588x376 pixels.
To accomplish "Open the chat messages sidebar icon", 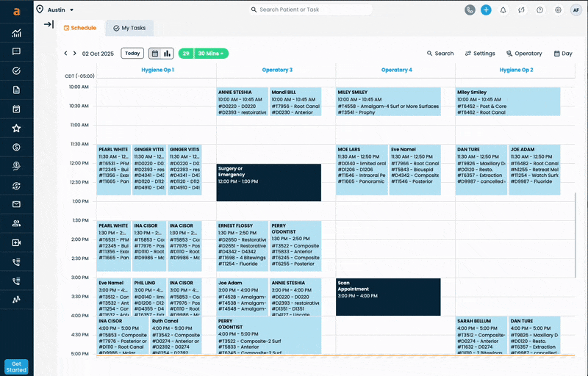I will (x=16, y=51).
